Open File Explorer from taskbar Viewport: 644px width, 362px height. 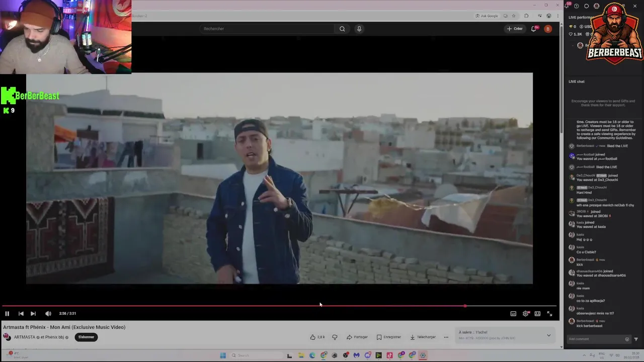[301, 355]
